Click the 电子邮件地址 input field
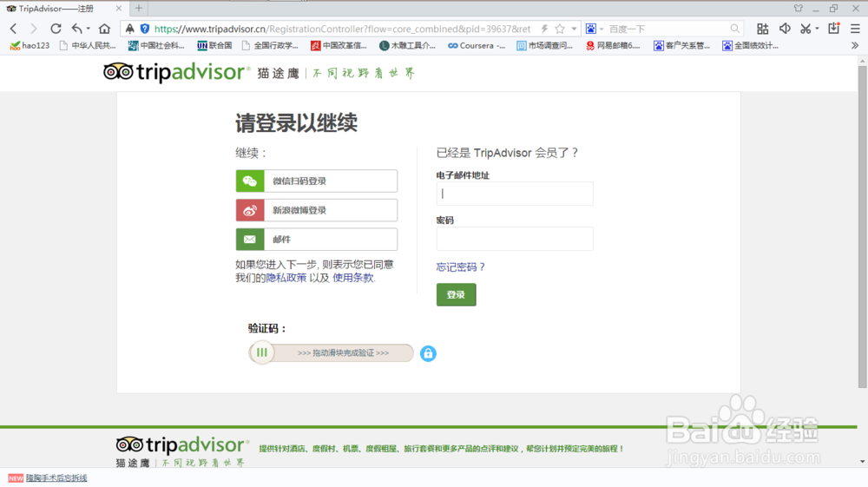Image resolution: width=868 pixels, height=487 pixels. pos(515,194)
